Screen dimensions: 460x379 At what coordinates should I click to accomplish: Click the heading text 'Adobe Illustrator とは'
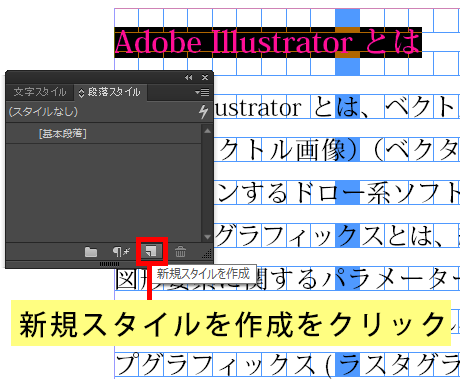[268, 42]
